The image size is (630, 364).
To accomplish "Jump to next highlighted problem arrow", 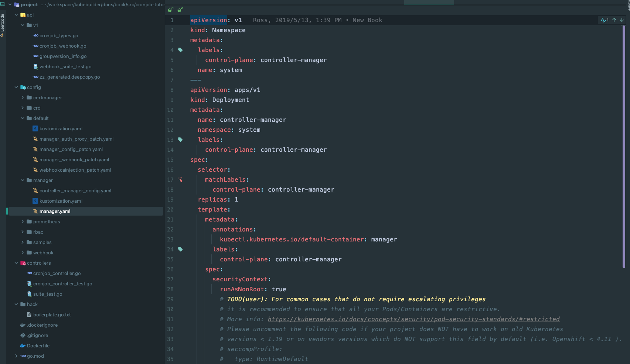I will click(622, 20).
